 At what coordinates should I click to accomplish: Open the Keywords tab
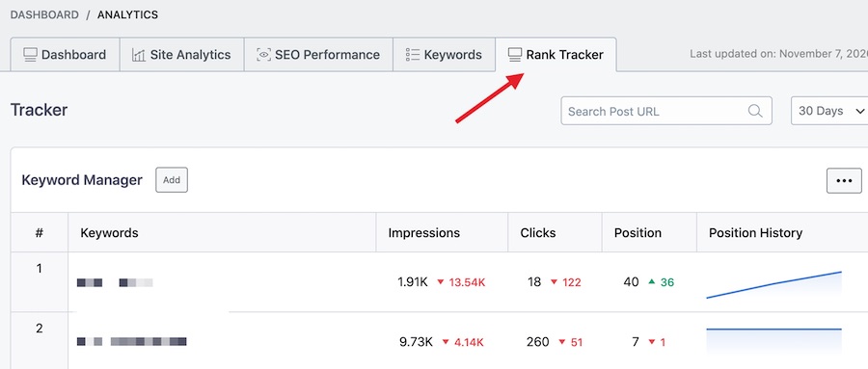[444, 55]
